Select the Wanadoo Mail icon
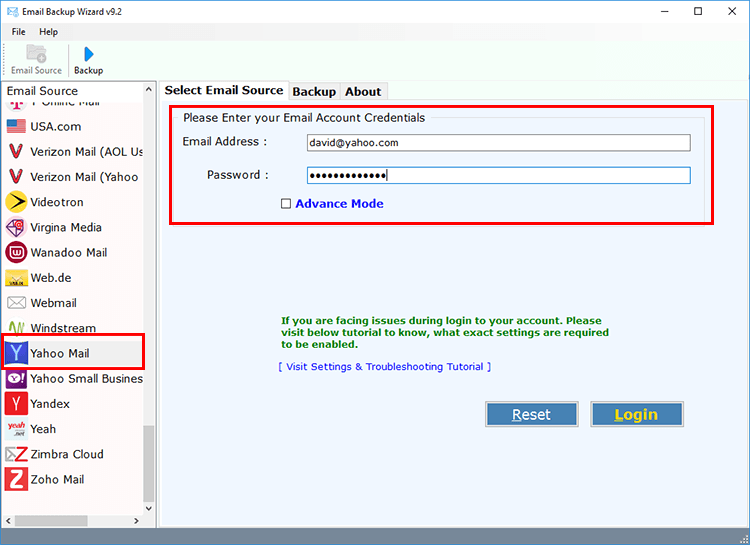Screen dimensions: 750x545 click(16, 252)
